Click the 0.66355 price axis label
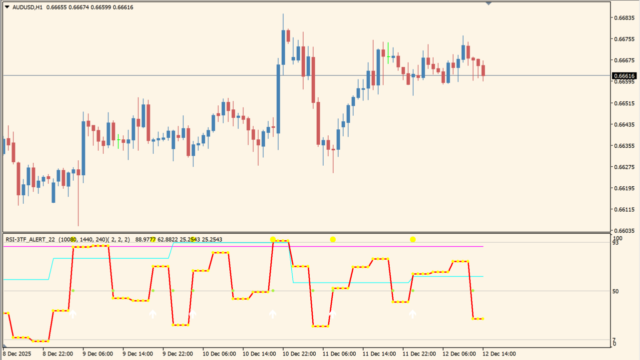640x360 pixels. coord(624,146)
